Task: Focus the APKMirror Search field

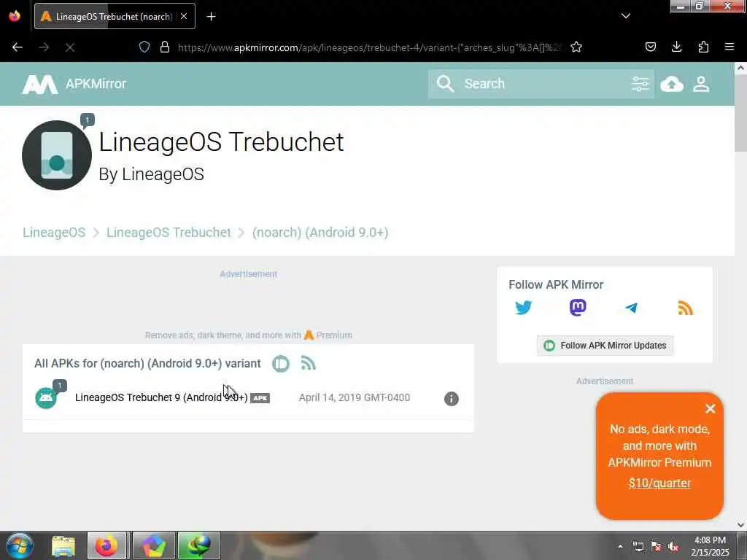Action: coord(541,84)
